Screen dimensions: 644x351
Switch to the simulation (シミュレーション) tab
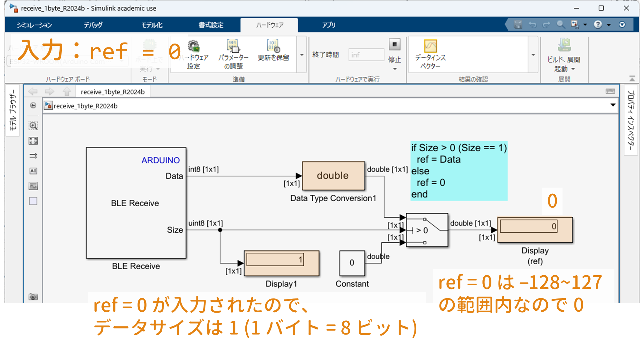click(x=34, y=25)
